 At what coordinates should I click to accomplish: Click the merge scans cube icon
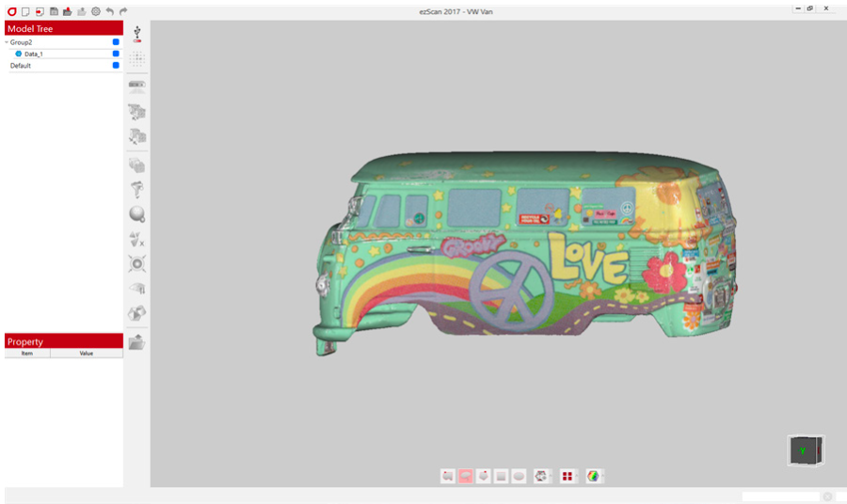pos(137,165)
